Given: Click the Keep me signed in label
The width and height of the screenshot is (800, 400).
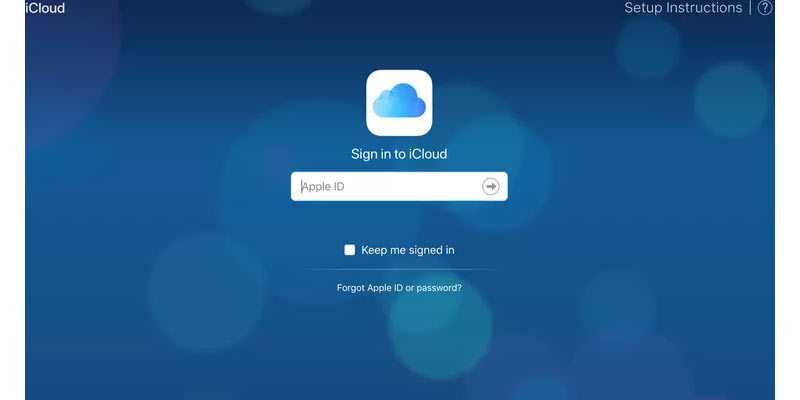Looking at the screenshot, I should click(x=408, y=250).
